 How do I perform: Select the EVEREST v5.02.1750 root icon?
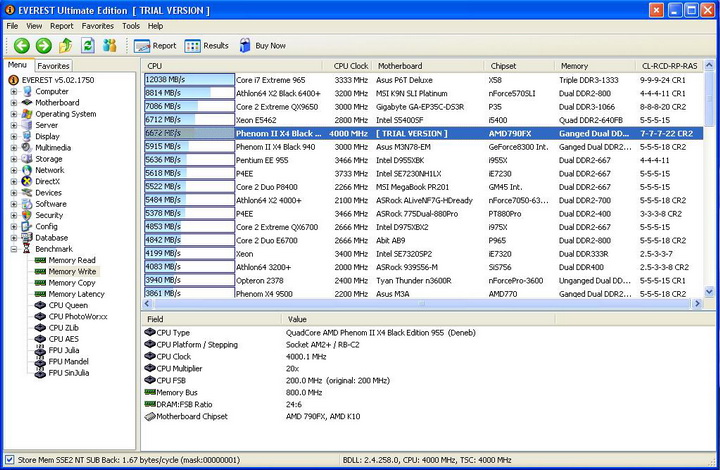click(x=13, y=80)
